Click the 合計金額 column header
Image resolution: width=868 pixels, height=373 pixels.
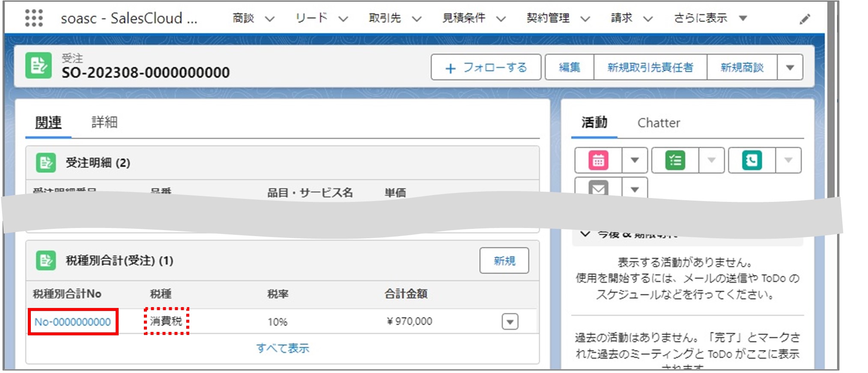pyautogui.click(x=406, y=294)
